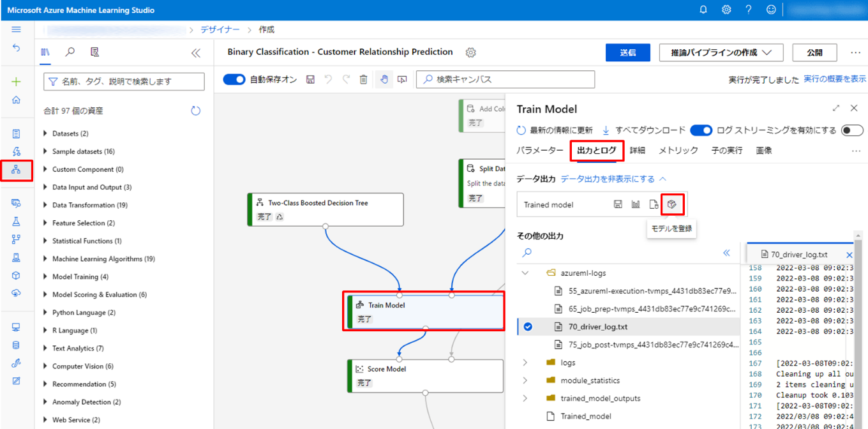Collapse the file tree with the double chevron
The width and height of the screenshot is (868, 429).
point(726,253)
